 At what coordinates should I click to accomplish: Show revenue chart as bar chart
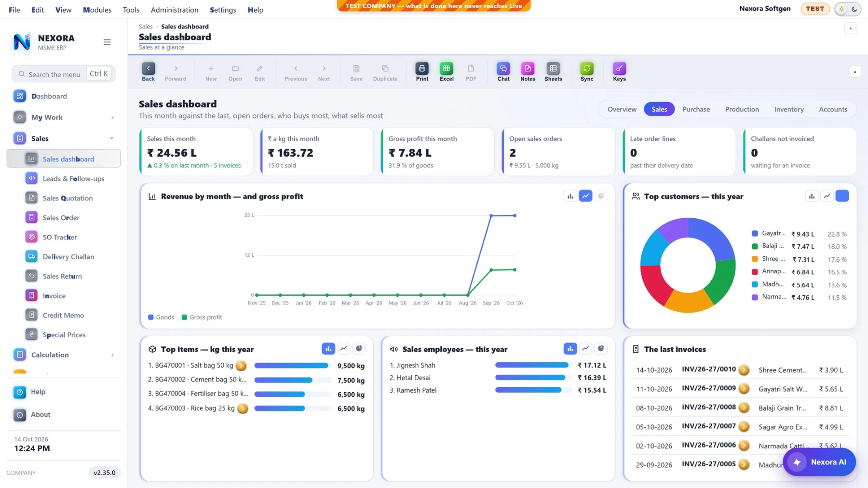pos(570,196)
